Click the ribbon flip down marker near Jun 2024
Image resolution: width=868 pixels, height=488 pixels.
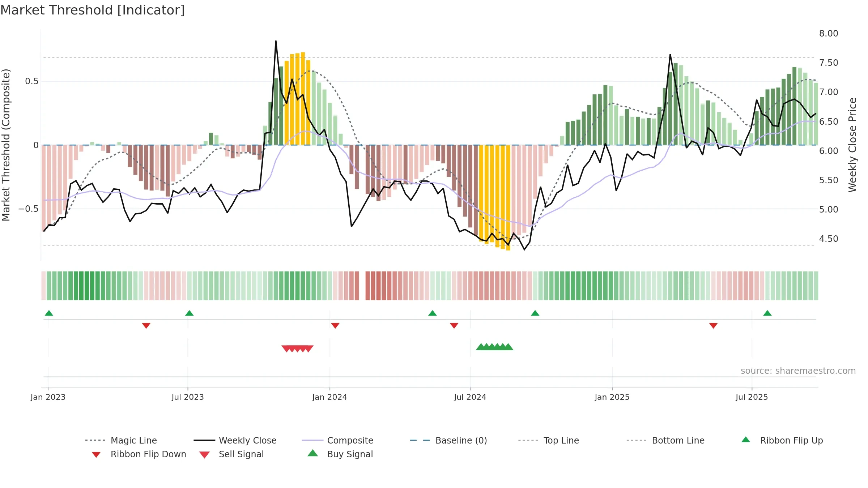pyautogui.click(x=454, y=326)
